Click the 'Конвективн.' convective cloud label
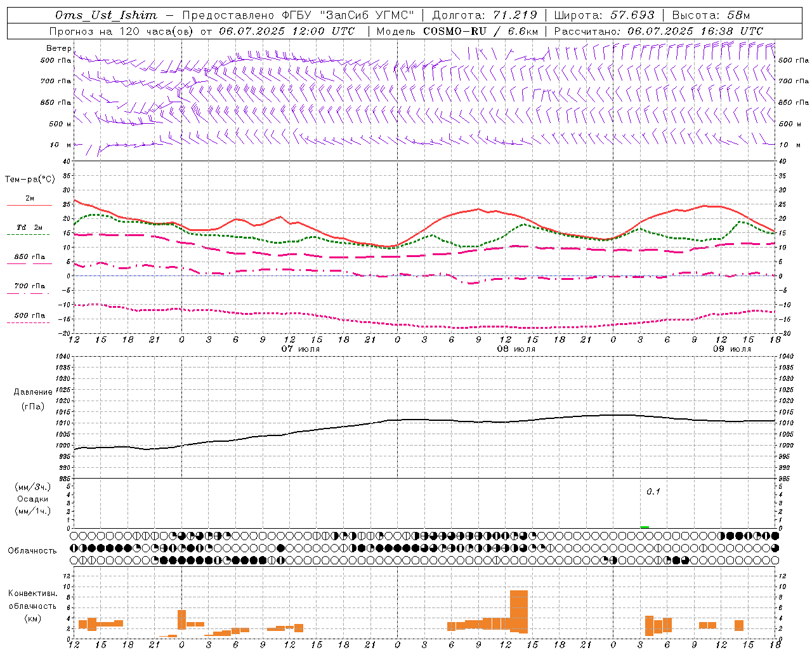The height and width of the screenshot is (650, 812). (33, 594)
